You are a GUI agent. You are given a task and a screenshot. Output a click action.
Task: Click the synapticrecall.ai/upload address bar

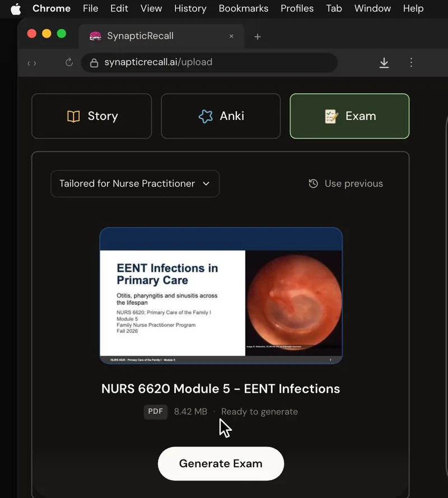click(209, 62)
